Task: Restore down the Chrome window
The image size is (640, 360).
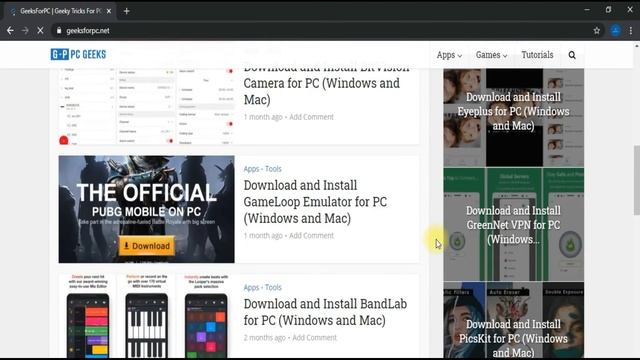Action: (x=609, y=9)
